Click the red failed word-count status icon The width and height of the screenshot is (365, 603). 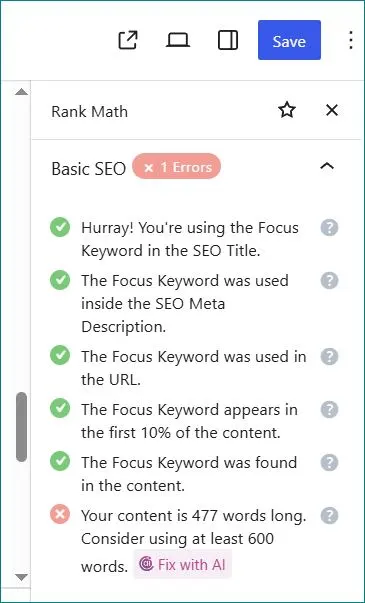click(60, 515)
